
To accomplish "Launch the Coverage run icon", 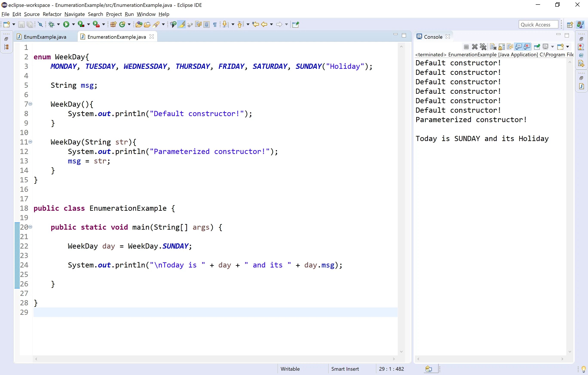I will point(81,24).
